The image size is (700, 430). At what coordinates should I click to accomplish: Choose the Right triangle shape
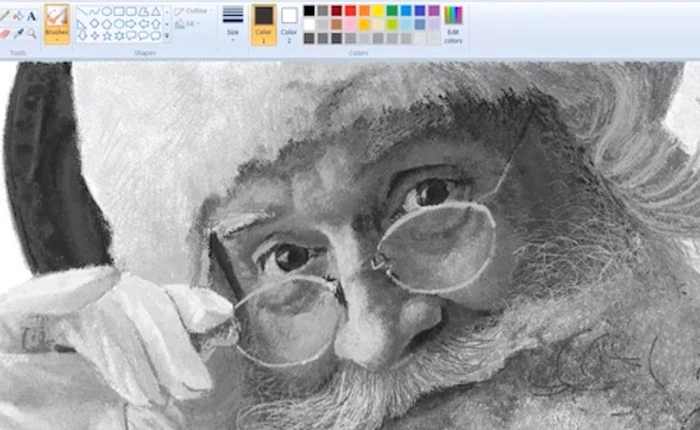82,24
